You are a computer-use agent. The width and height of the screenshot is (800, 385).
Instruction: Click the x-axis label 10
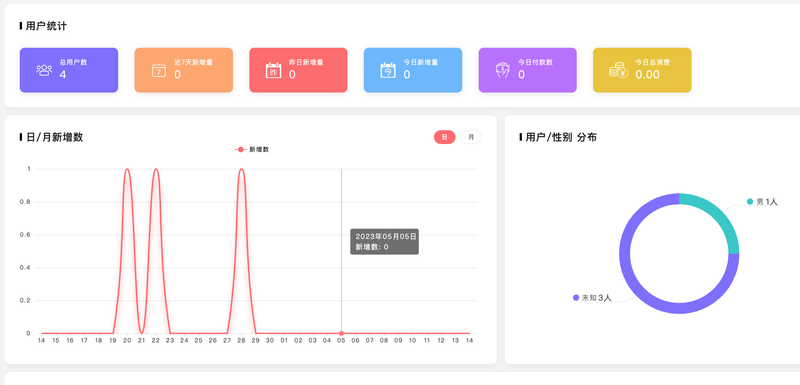pyautogui.click(x=413, y=341)
